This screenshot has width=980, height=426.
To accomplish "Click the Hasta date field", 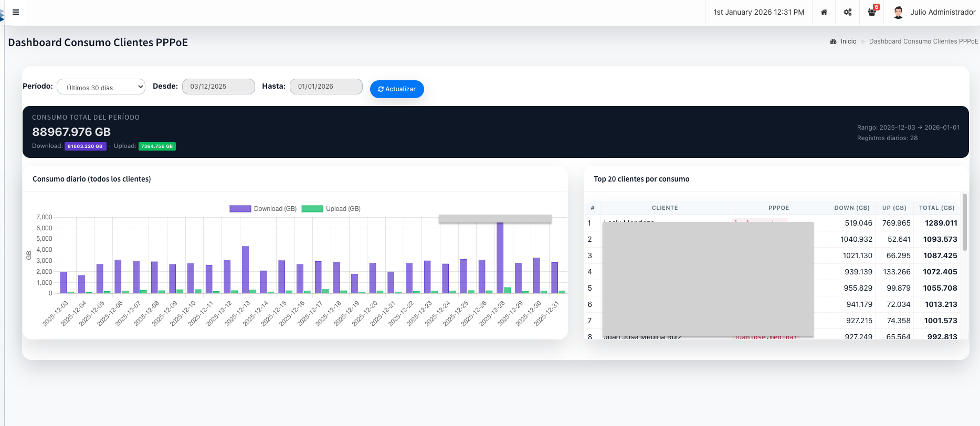I will coord(326,87).
